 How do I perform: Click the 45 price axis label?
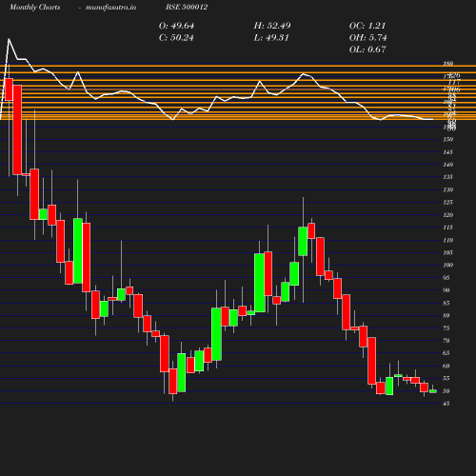(446, 404)
